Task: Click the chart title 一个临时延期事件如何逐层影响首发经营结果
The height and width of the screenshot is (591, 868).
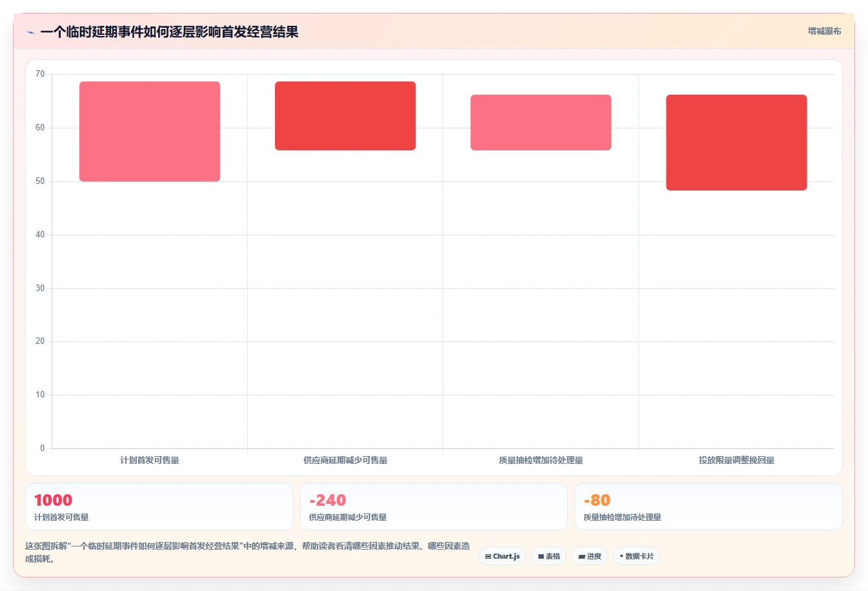Action: [x=169, y=32]
